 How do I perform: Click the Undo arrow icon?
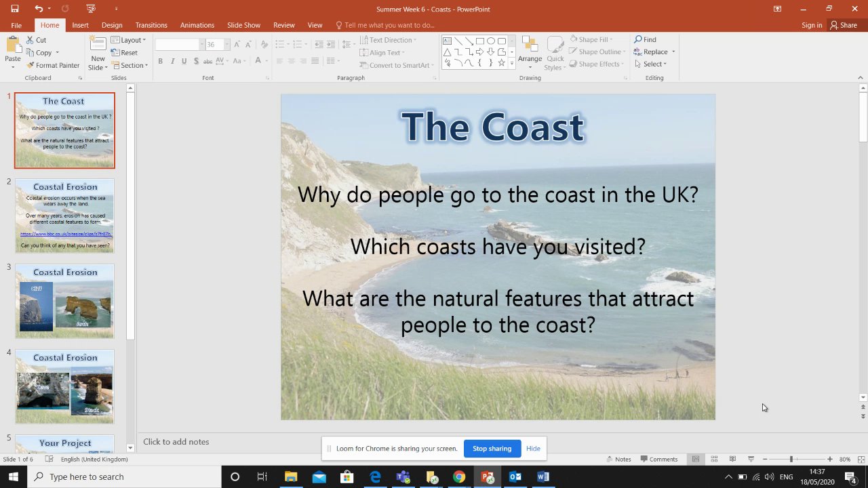tap(39, 9)
